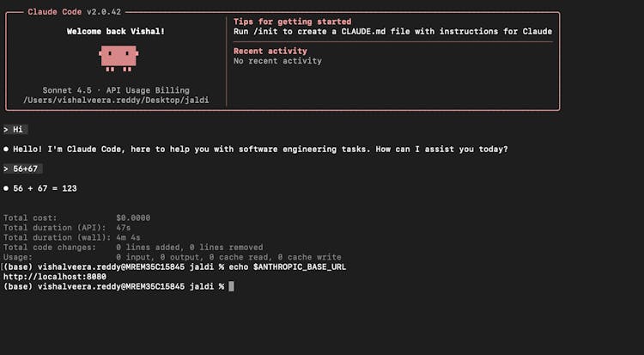Click the prompt arrow beside Hi
The width and height of the screenshot is (644, 355).
[x=6, y=129]
